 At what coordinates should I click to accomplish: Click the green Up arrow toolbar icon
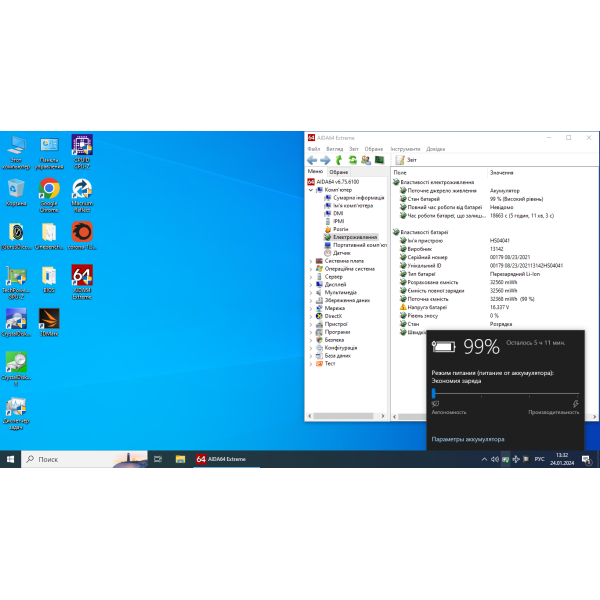click(339, 160)
